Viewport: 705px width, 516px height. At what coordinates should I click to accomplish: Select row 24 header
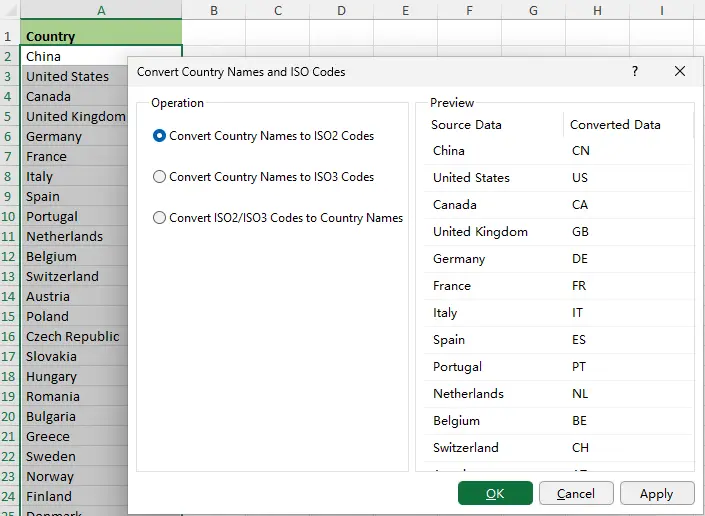[x=8, y=496]
